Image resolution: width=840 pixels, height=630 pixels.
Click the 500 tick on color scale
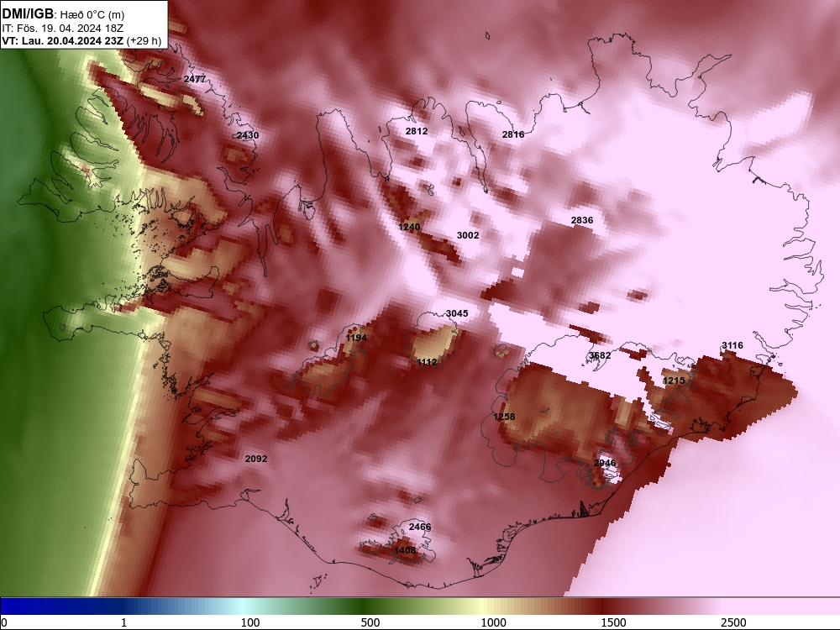click(x=370, y=622)
